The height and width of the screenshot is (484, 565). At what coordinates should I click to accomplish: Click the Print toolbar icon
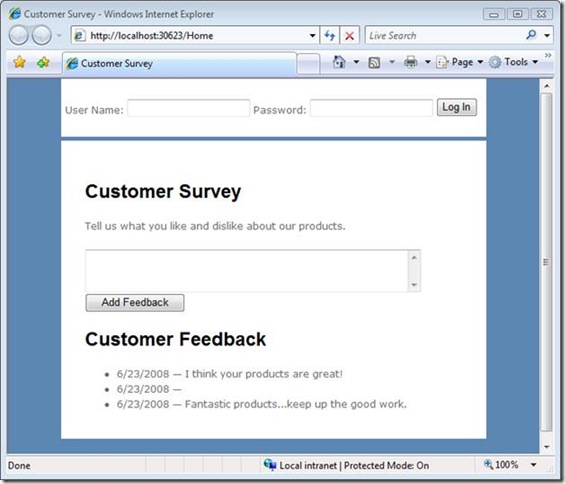click(410, 62)
